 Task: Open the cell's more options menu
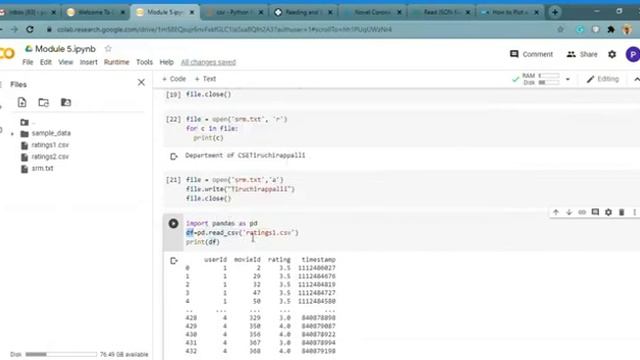click(x=634, y=212)
